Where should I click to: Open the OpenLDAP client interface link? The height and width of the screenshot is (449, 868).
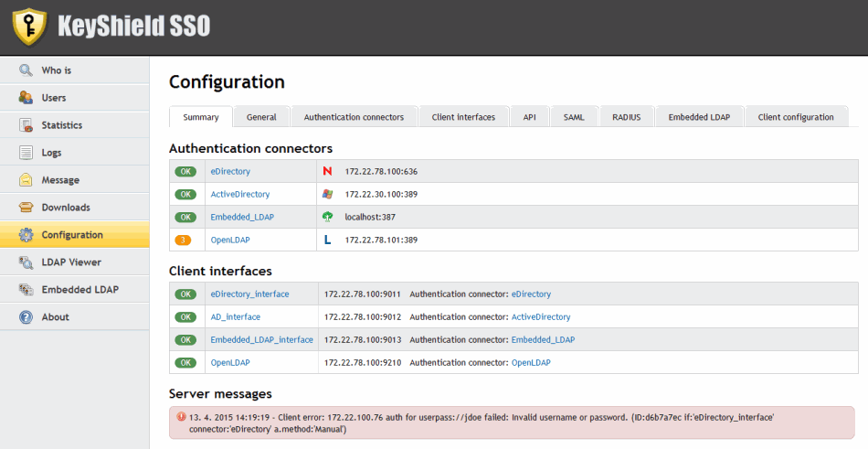[x=230, y=362]
